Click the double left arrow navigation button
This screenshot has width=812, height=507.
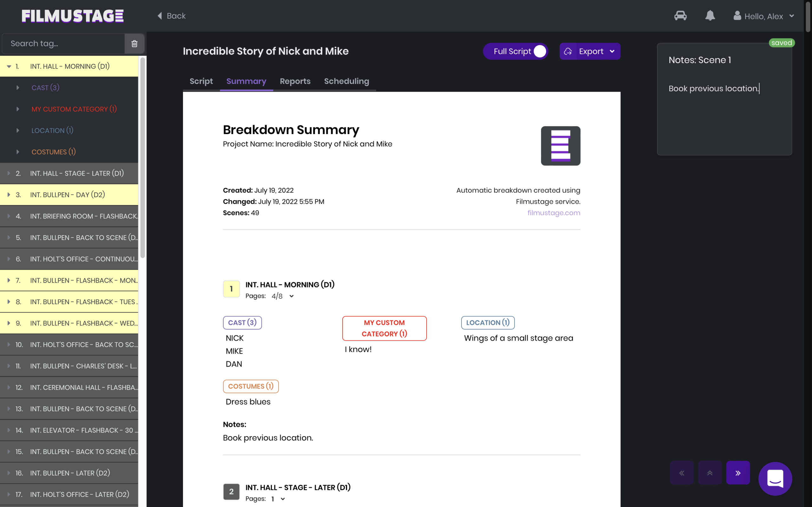[681, 473]
